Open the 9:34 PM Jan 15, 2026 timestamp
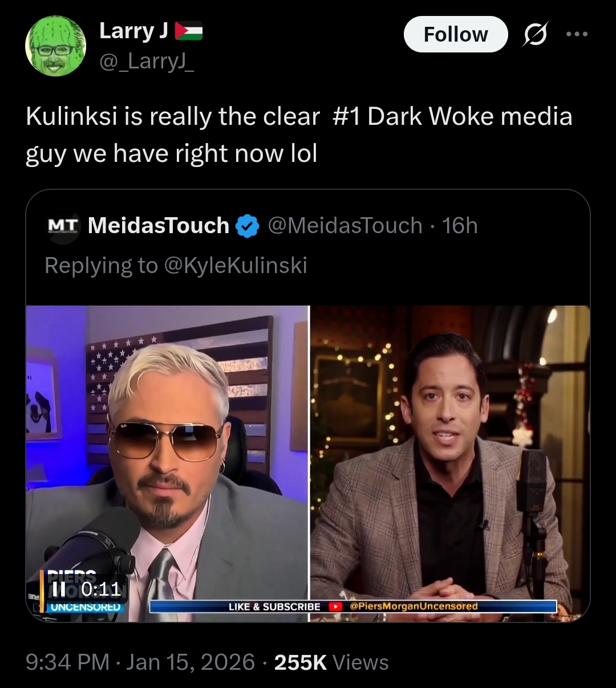This screenshot has height=688, width=616. tap(140, 662)
